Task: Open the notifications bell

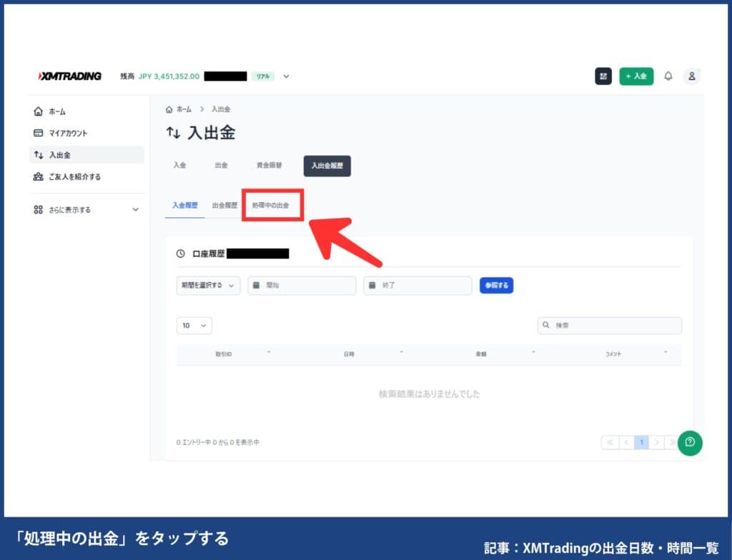Action: pos(668,76)
